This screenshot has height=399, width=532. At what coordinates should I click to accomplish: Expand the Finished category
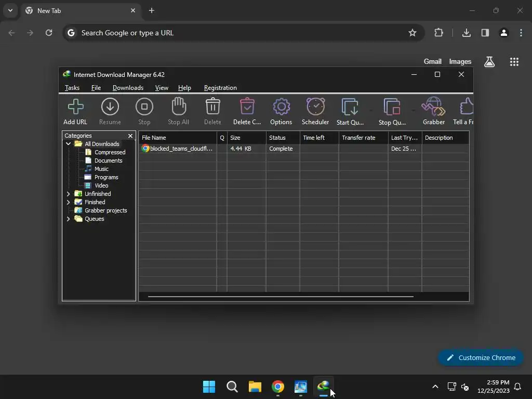pyautogui.click(x=68, y=202)
